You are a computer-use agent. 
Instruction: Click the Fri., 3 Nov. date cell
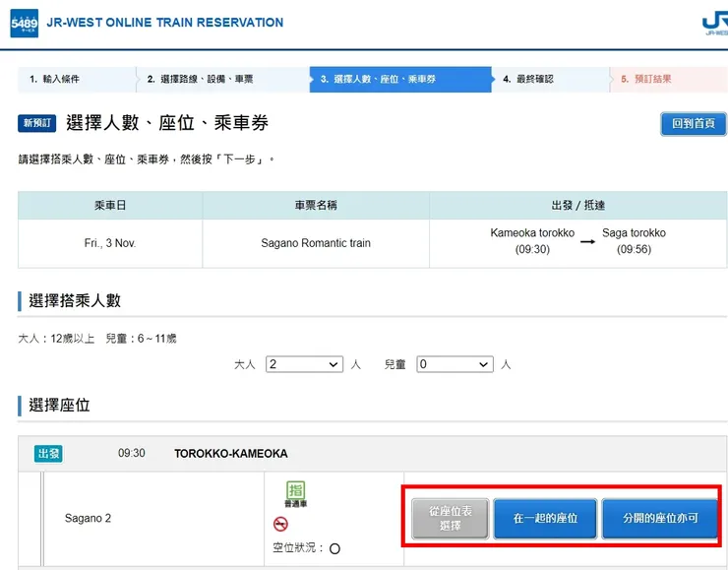pyautogui.click(x=110, y=243)
